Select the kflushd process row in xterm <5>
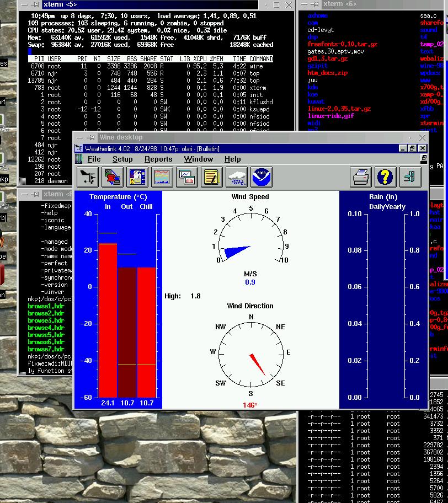 point(151,102)
